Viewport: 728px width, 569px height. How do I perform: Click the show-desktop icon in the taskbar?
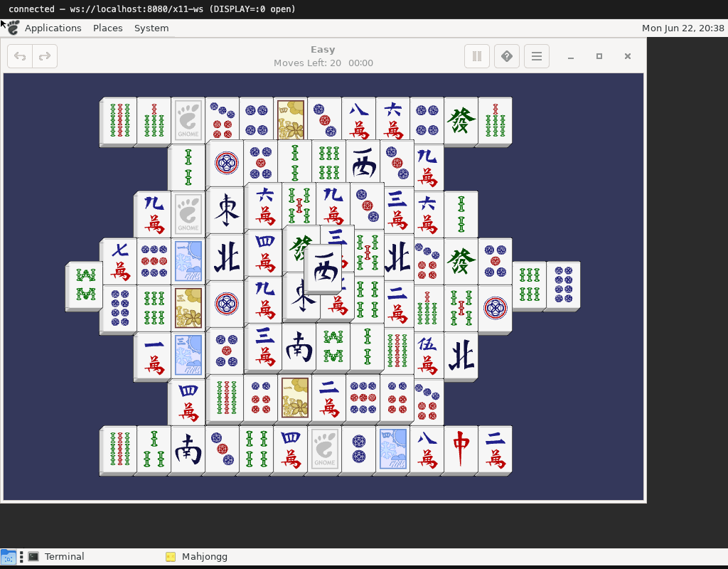9,556
